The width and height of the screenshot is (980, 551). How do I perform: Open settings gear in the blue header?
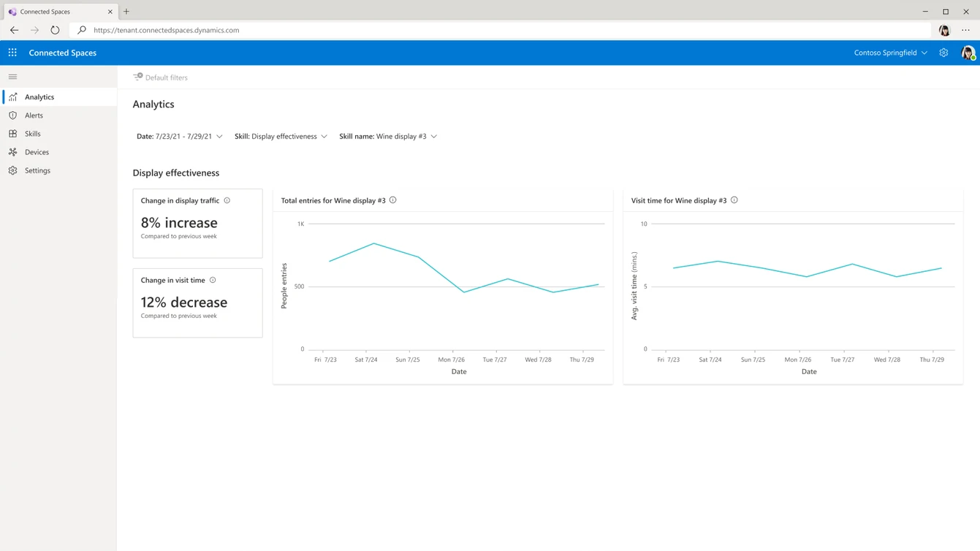point(943,53)
